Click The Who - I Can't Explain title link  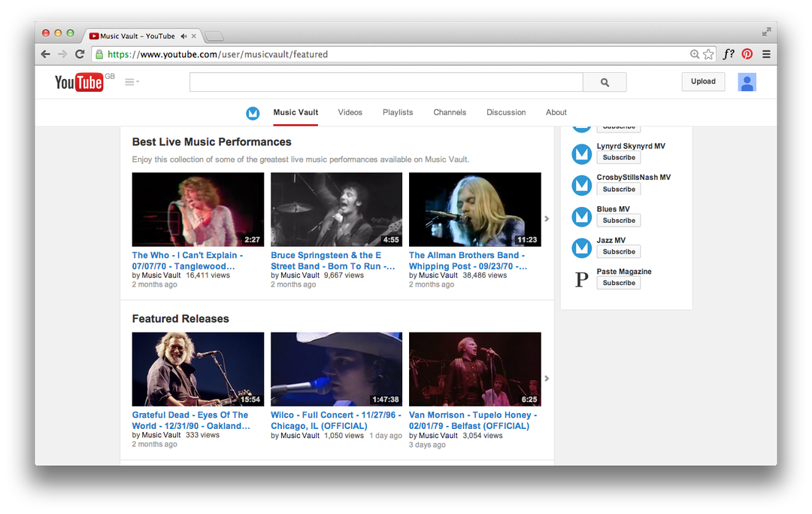[187, 260]
